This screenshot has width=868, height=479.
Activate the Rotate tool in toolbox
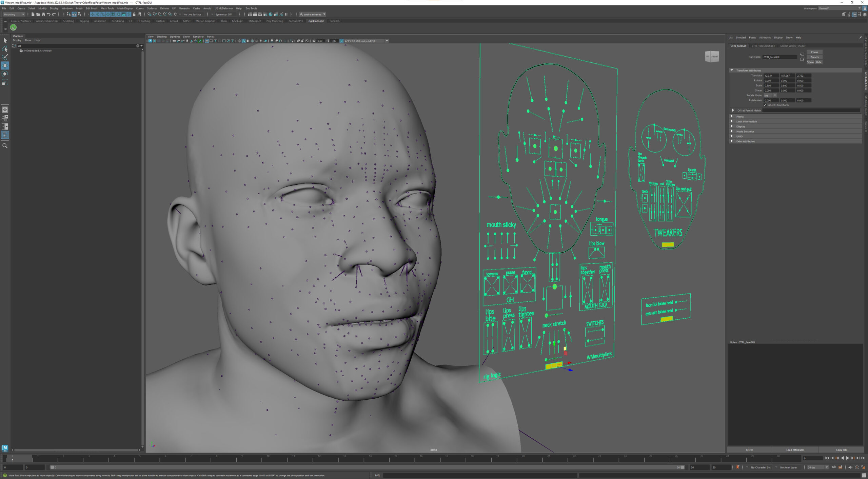click(x=5, y=74)
